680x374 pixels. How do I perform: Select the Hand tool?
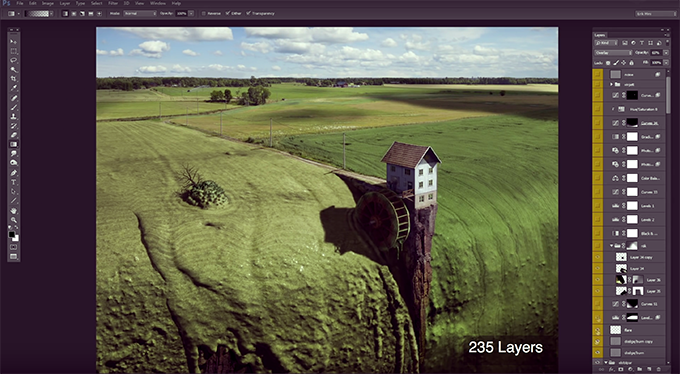click(x=13, y=210)
